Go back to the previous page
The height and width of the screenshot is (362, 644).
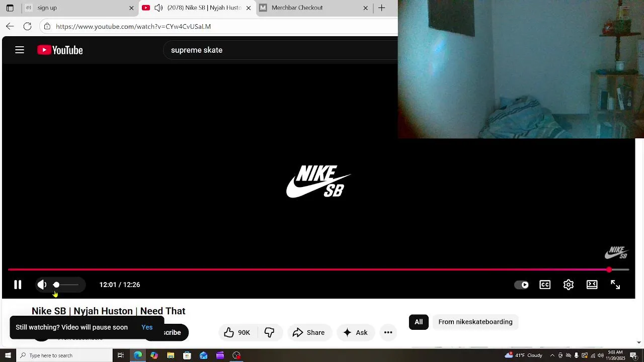click(10, 26)
